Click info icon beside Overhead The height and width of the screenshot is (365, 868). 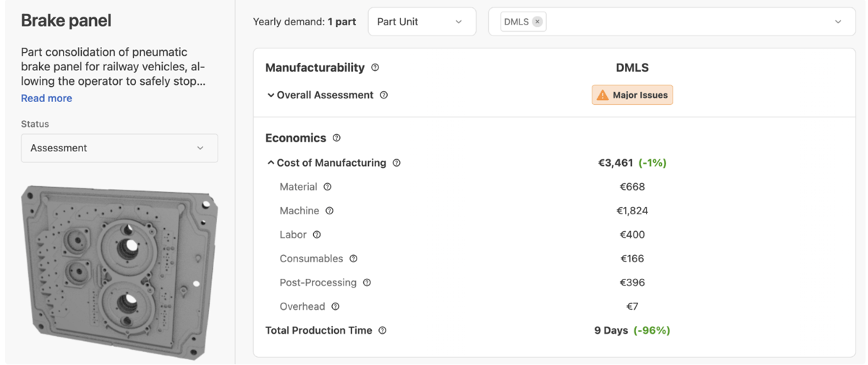336,306
